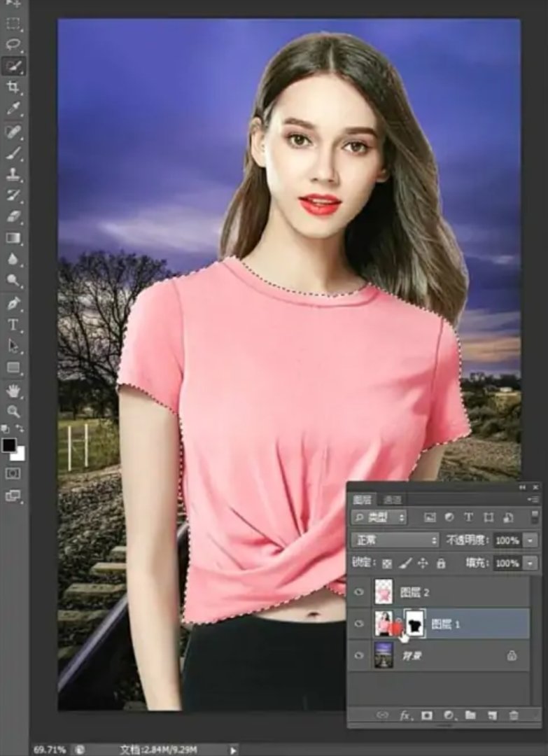The width and height of the screenshot is (548, 756).
Task: Choose the Eraser tool
Action: (13, 218)
